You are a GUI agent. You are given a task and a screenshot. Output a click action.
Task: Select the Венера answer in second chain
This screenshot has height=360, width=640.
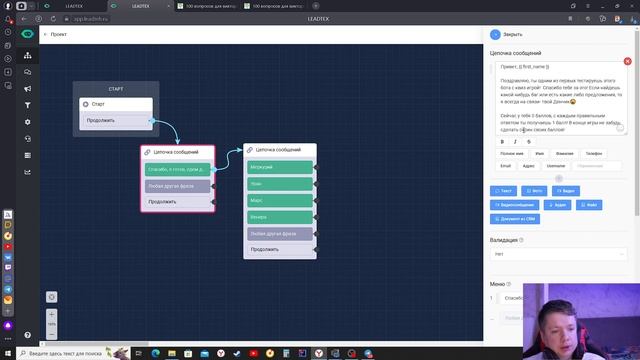280,217
